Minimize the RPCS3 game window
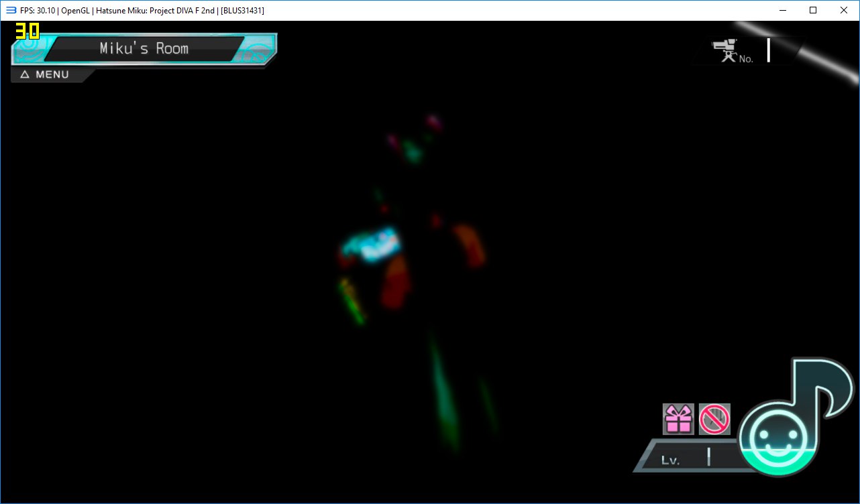This screenshot has height=504, width=860. click(x=782, y=10)
